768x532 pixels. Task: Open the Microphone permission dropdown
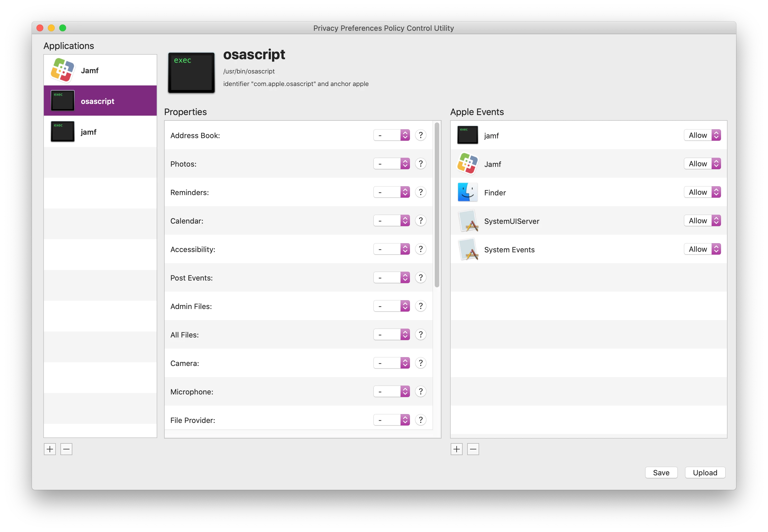click(392, 391)
